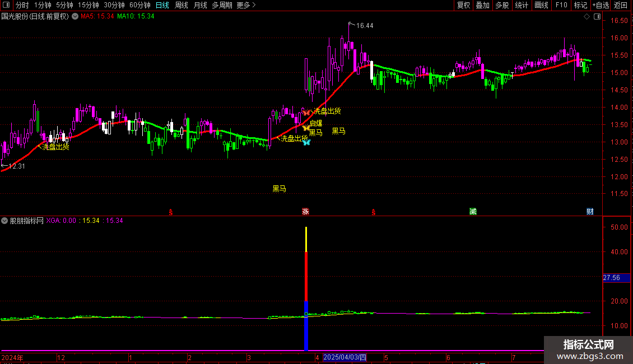Click the window layout icon left of 16.50
Viewport: 633px width, 364px height.
(597, 17)
